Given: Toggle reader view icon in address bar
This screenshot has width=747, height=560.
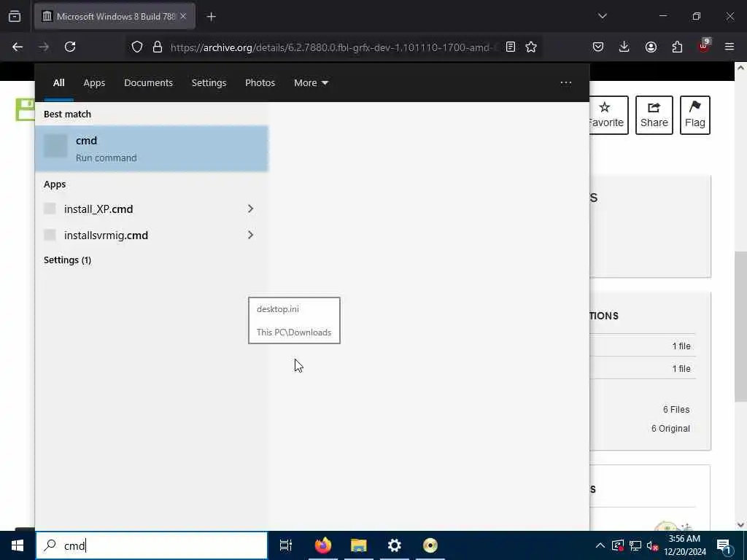Looking at the screenshot, I should tap(510, 47).
